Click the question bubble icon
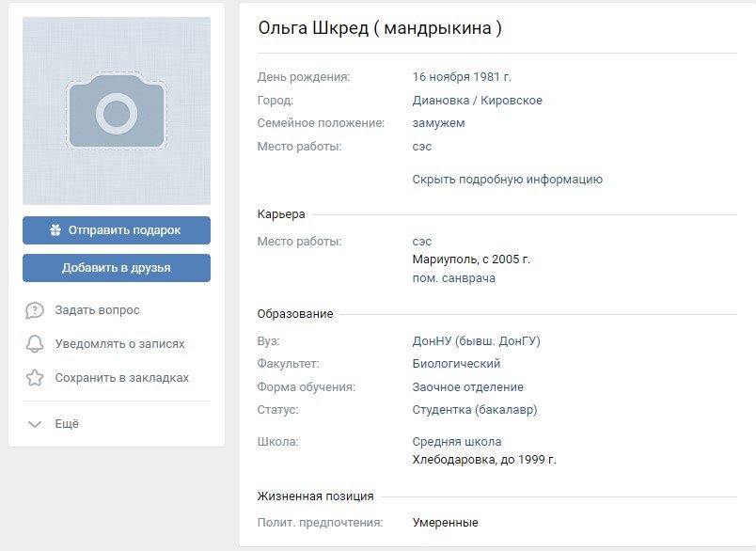 pos(35,310)
